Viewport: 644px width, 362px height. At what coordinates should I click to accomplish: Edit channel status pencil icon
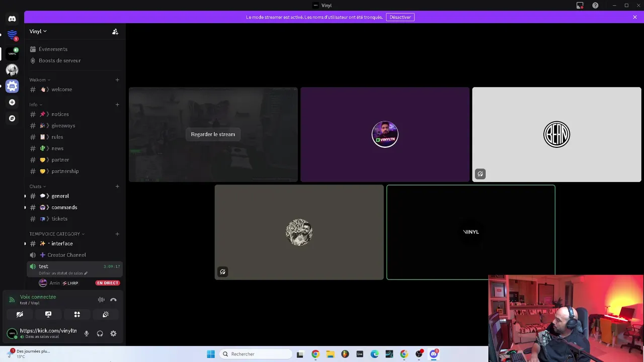click(86, 274)
